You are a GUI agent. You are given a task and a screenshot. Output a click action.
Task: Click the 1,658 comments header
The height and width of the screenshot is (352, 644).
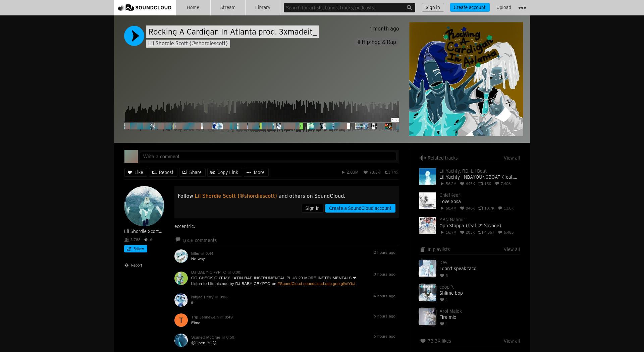196,240
